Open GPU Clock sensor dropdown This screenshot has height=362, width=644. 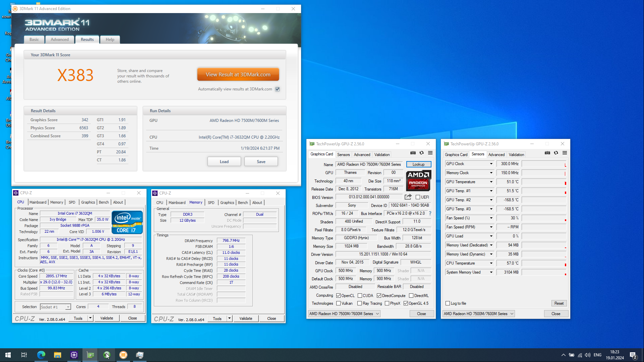[491, 164]
